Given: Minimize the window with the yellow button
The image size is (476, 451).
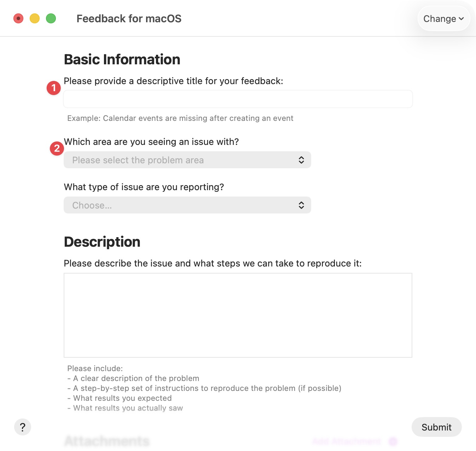Looking at the screenshot, I should [34, 18].
